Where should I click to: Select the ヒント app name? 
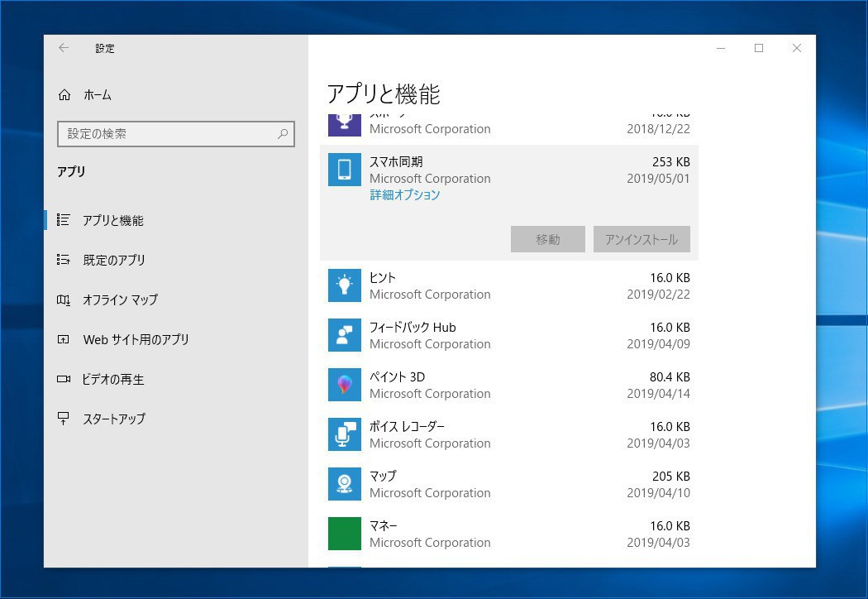point(383,278)
